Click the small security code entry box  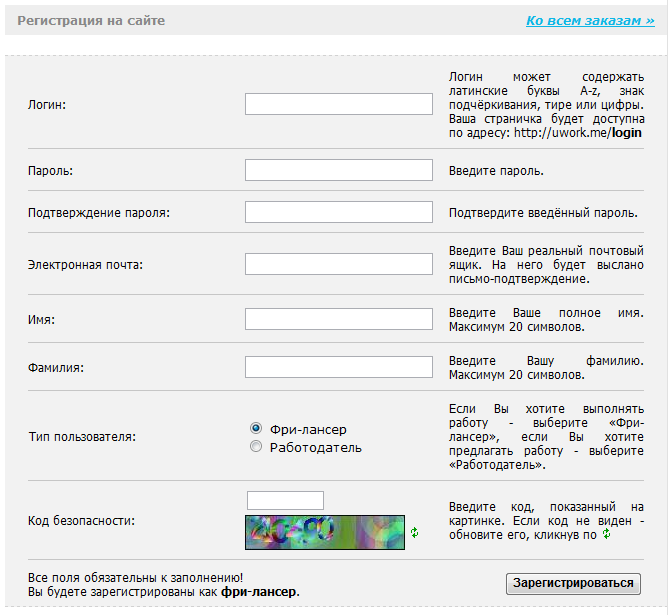pyautogui.click(x=285, y=500)
